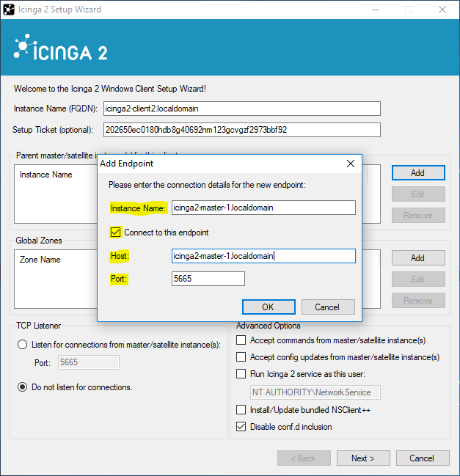
Task: Click the NT AUTHORITY\NetworkService user field
Action: (x=315, y=392)
